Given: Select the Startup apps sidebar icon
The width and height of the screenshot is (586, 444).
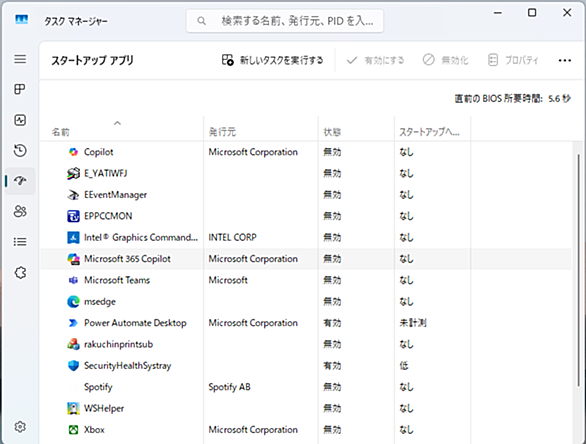Looking at the screenshot, I should (20, 181).
